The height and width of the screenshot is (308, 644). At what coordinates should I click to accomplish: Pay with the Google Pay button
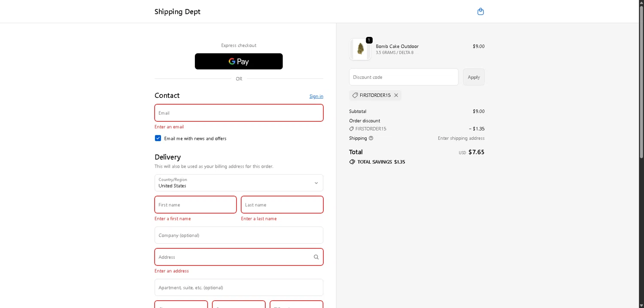(x=239, y=61)
